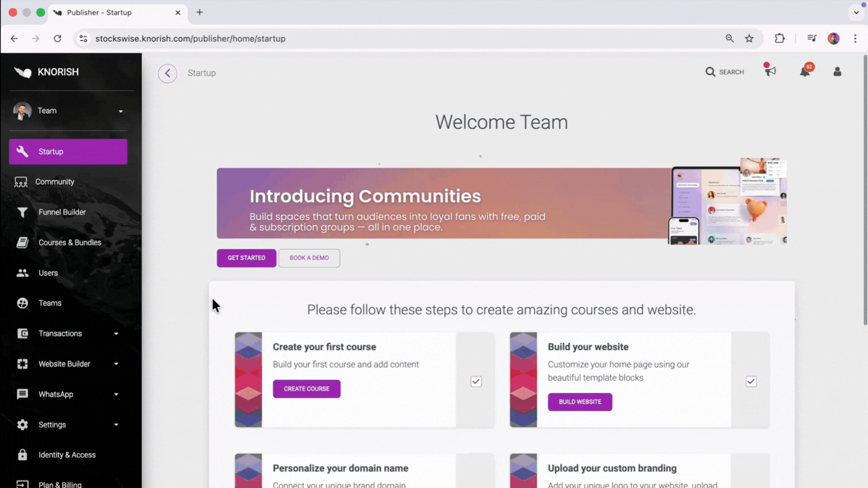Expand the Transactions submenu
The image size is (868, 488).
pyautogui.click(x=116, y=333)
